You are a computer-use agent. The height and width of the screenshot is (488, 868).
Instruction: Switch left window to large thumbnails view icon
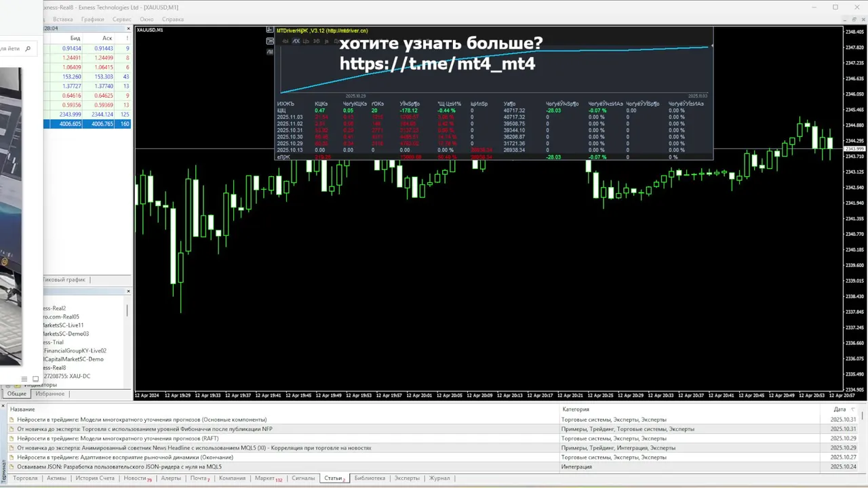[x=35, y=379]
